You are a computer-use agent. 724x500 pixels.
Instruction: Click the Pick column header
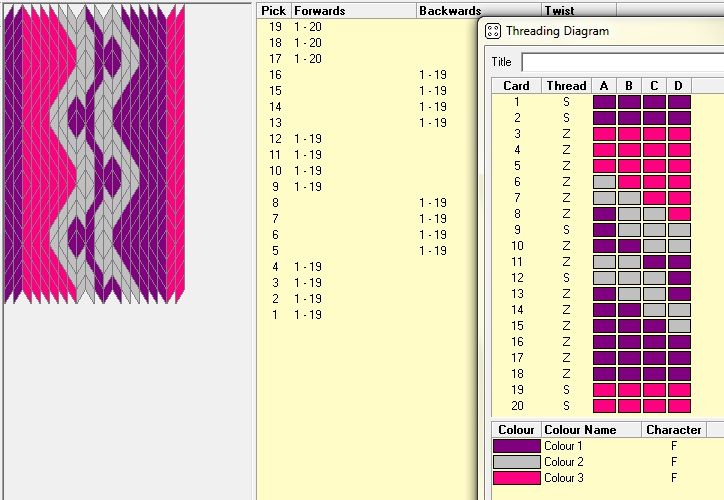(274, 11)
